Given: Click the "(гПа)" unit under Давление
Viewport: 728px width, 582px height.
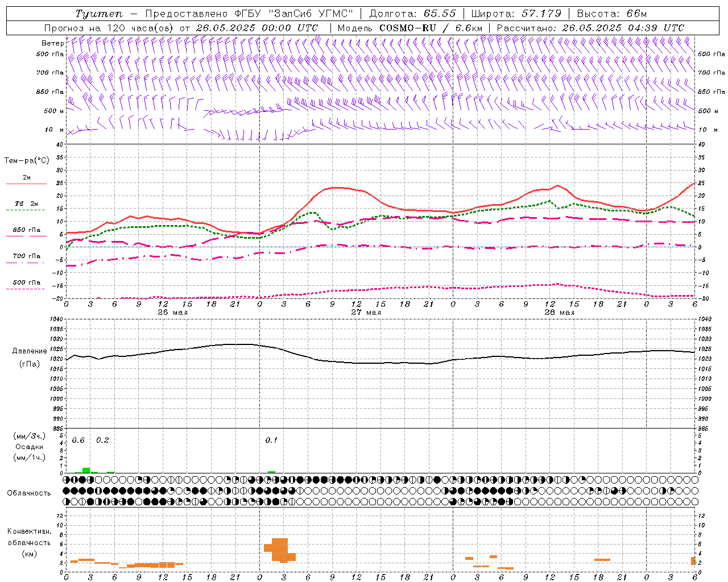Looking at the screenshot, I should click(x=30, y=364).
